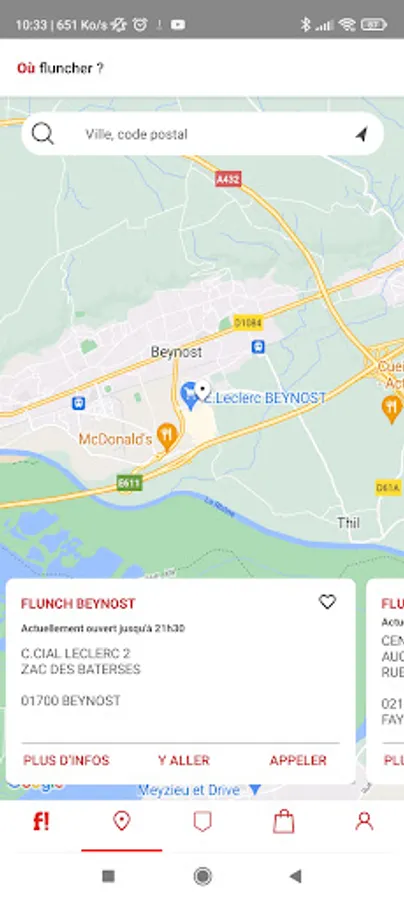Tap the E.Leclerc shopping cart pin
This screenshot has height=900, width=404.
[x=189, y=396]
